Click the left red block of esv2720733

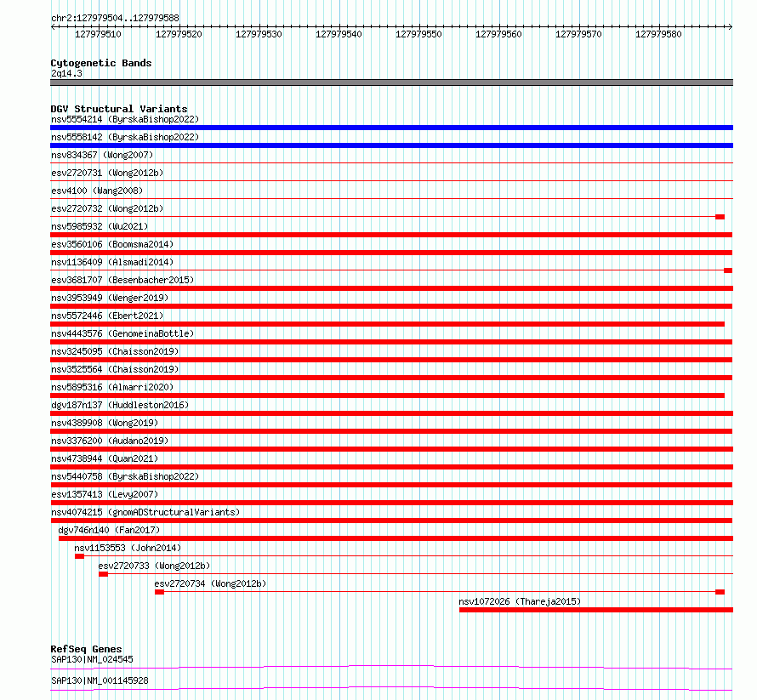point(103,574)
